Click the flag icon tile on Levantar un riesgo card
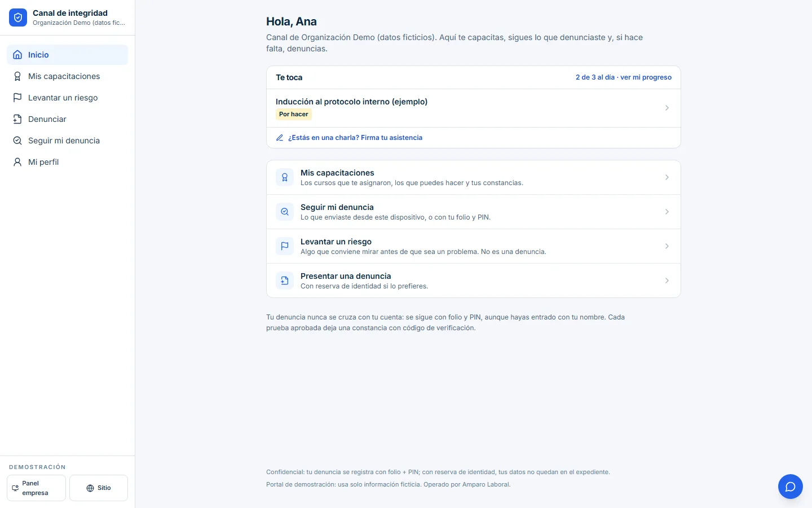 point(285,246)
